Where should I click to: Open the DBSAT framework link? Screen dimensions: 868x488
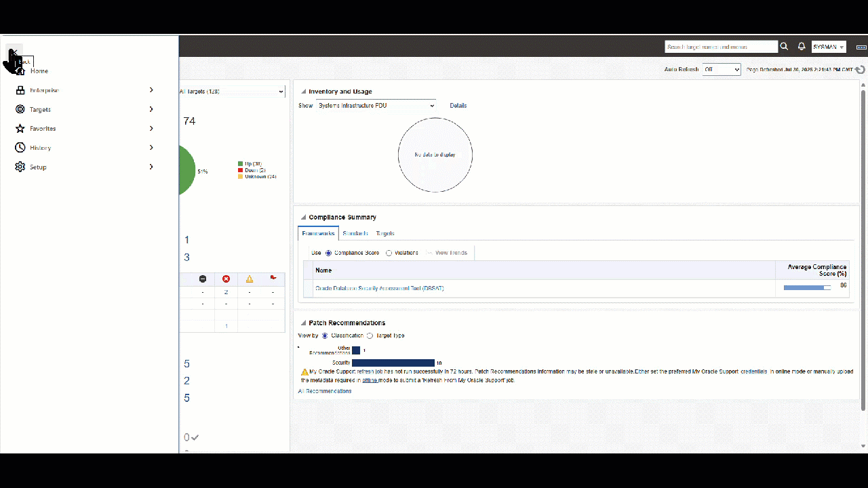tap(380, 289)
